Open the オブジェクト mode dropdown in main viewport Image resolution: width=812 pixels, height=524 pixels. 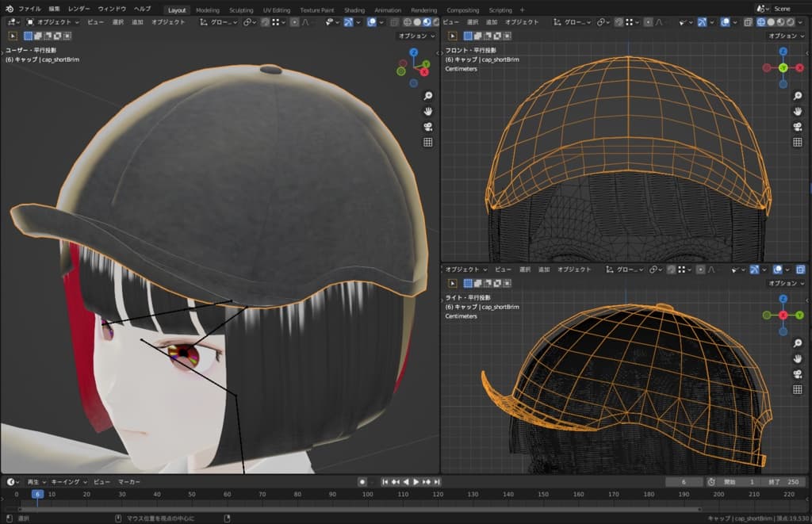click(53, 22)
